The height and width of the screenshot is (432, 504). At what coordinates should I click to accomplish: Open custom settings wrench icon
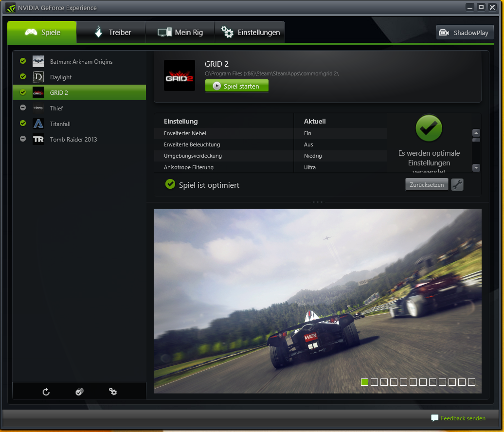click(457, 184)
